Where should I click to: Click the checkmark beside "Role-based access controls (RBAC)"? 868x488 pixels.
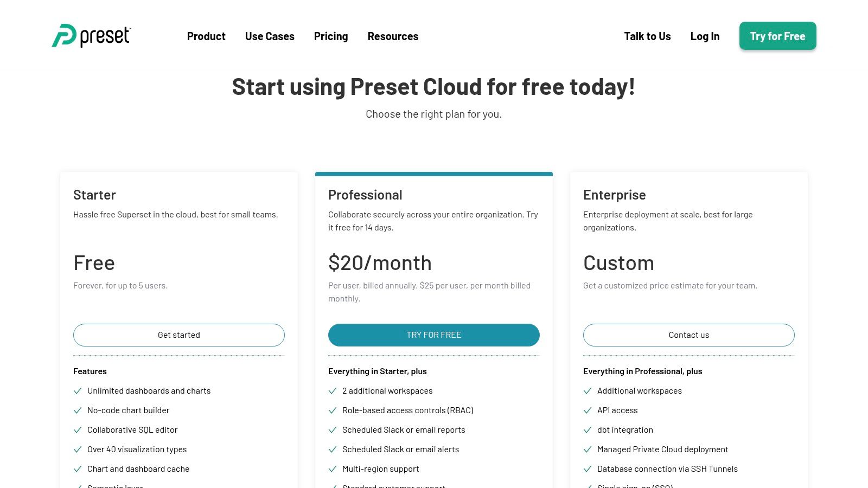tap(333, 410)
